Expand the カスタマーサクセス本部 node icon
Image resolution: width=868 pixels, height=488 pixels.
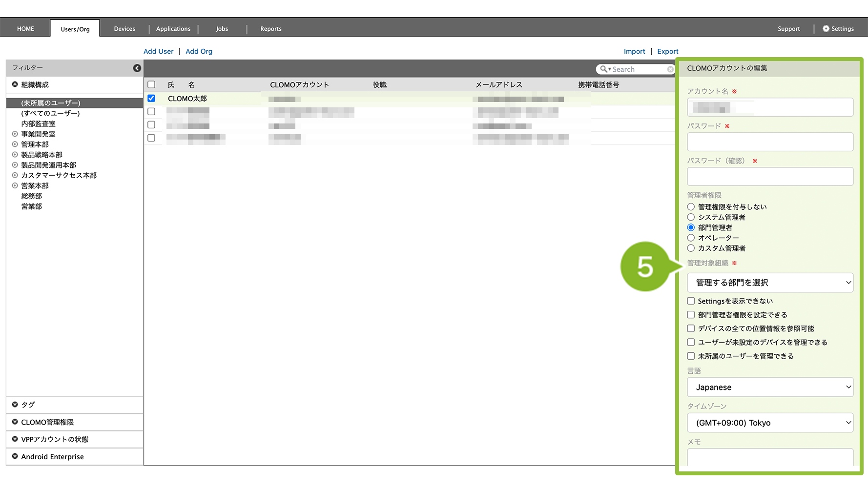coord(15,175)
